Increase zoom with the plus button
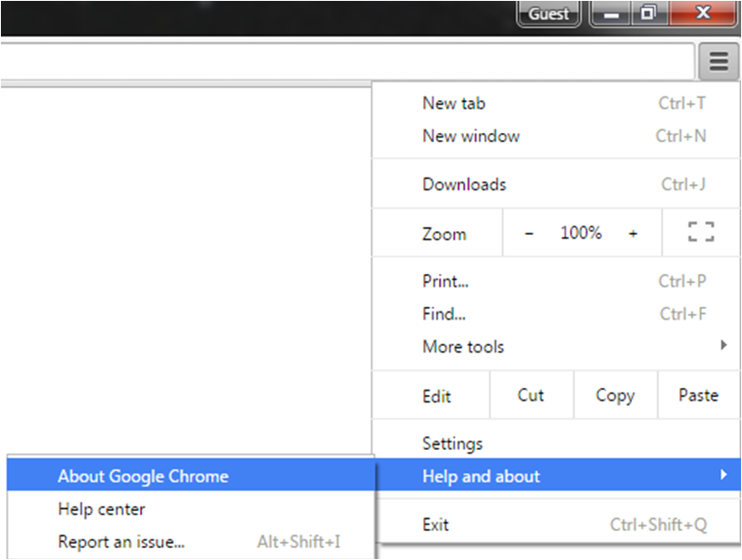 point(633,233)
